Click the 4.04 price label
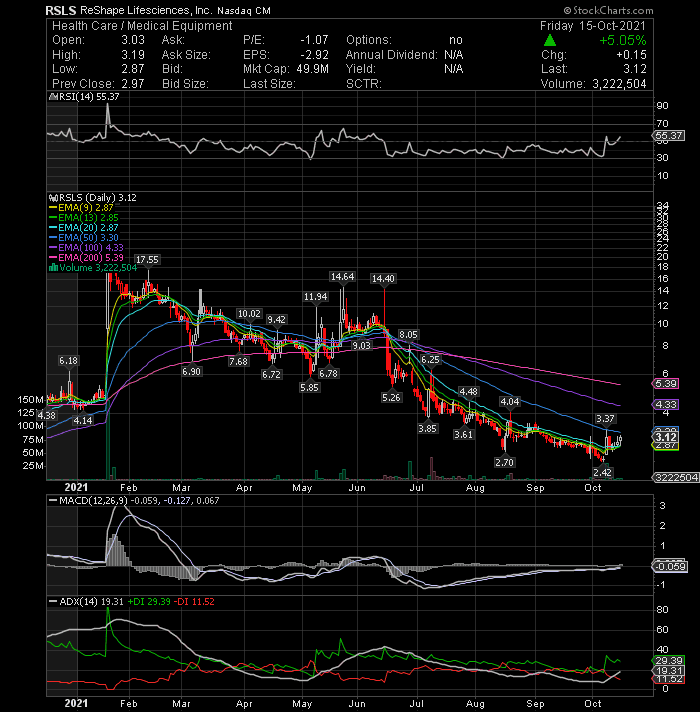700x712 pixels. pyautogui.click(x=510, y=402)
